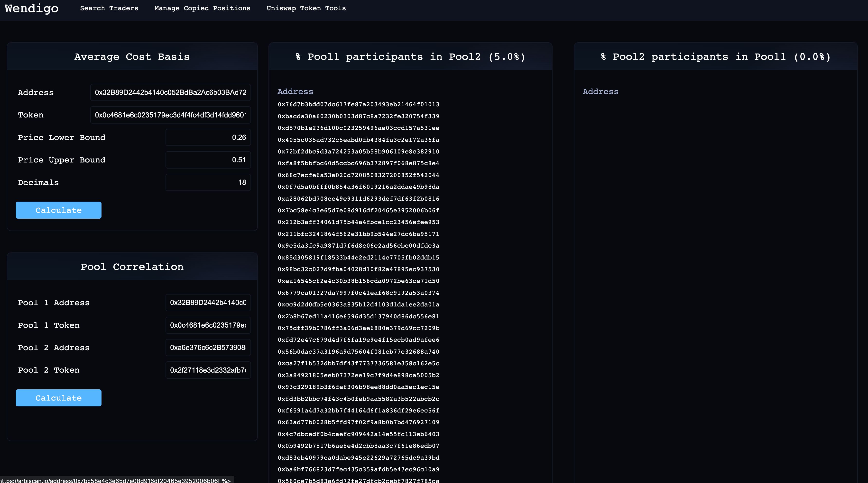Click "% Pool2 participants in Pool1 (0.0%)" heading
The height and width of the screenshot is (483, 868).
tap(716, 57)
